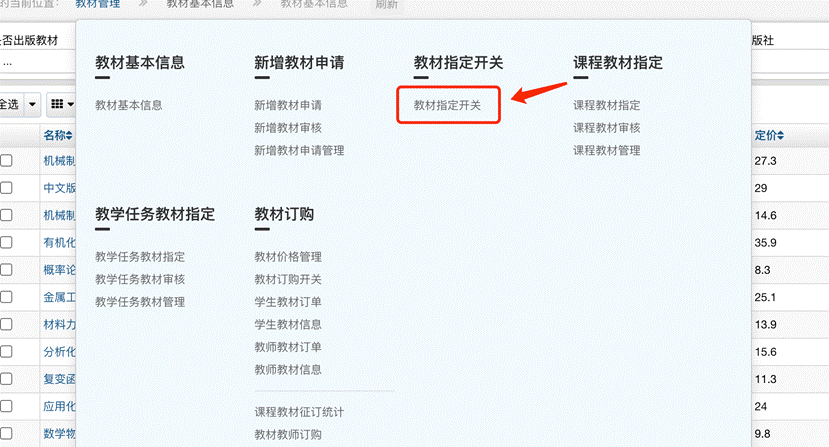Choose 课程教材审核 menu entry

pos(606,128)
